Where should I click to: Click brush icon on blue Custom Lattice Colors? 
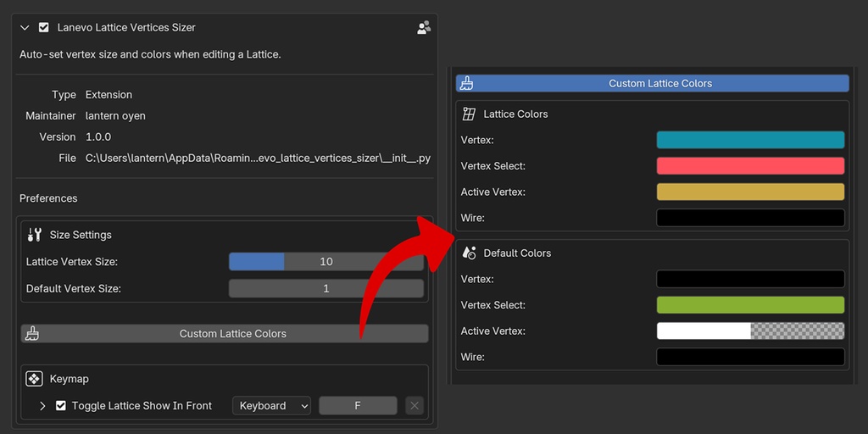[x=466, y=84]
